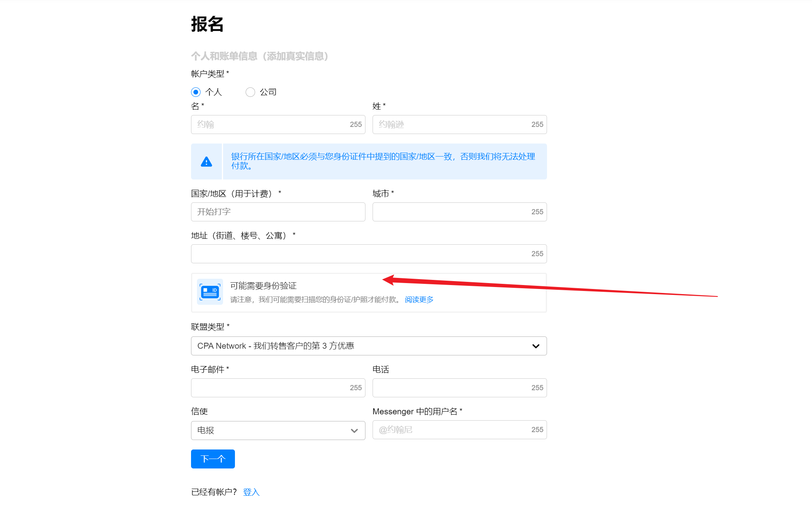812x508 pixels.
Task: Open the 阅读更多 read more link
Action: tap(419, 300)
